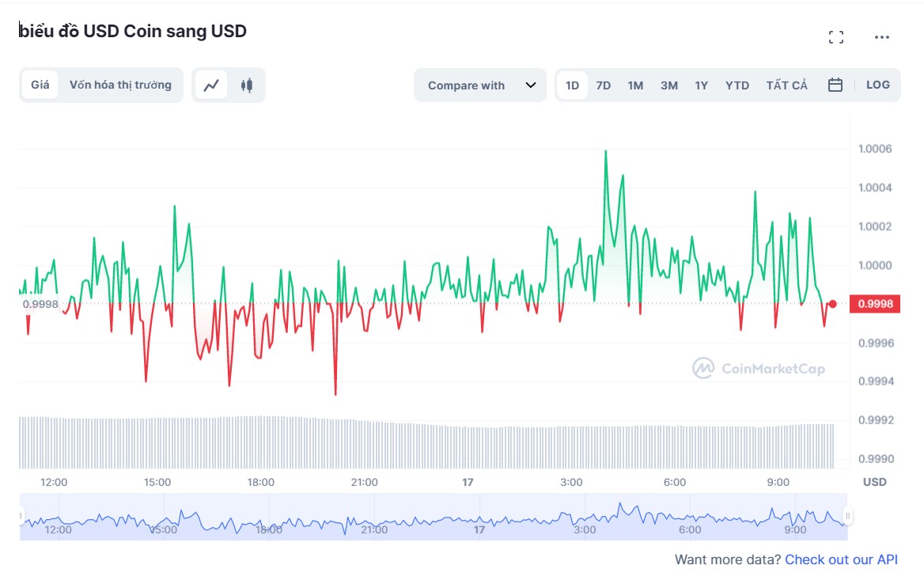
Task: Click the left handle of range slider
Action: click(x=21, y=517)
